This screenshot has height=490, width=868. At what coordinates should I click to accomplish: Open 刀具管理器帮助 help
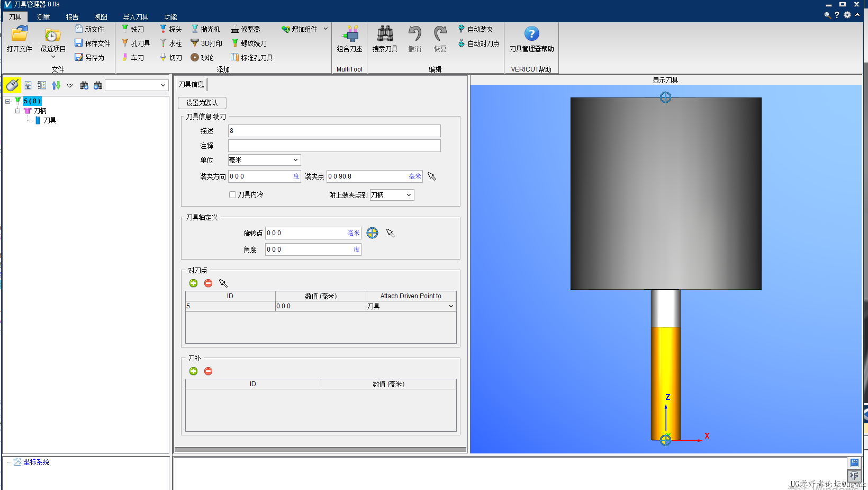pos(531,39)
